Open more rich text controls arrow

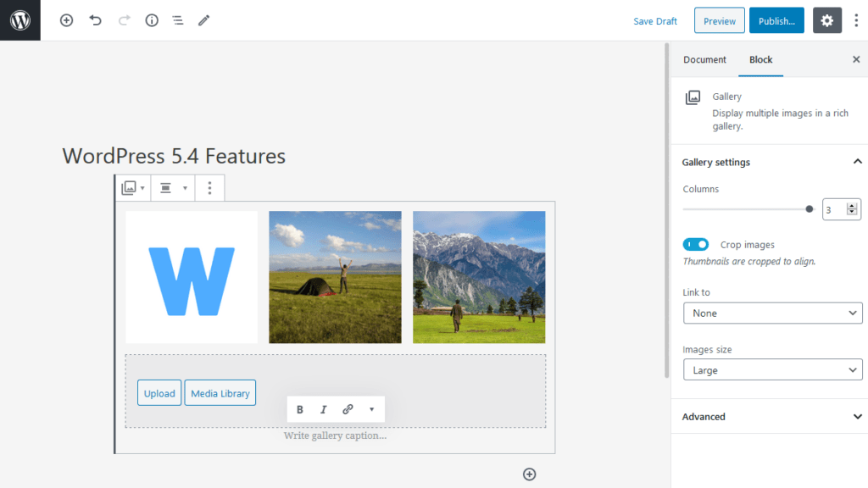click(x=371, y=409)
